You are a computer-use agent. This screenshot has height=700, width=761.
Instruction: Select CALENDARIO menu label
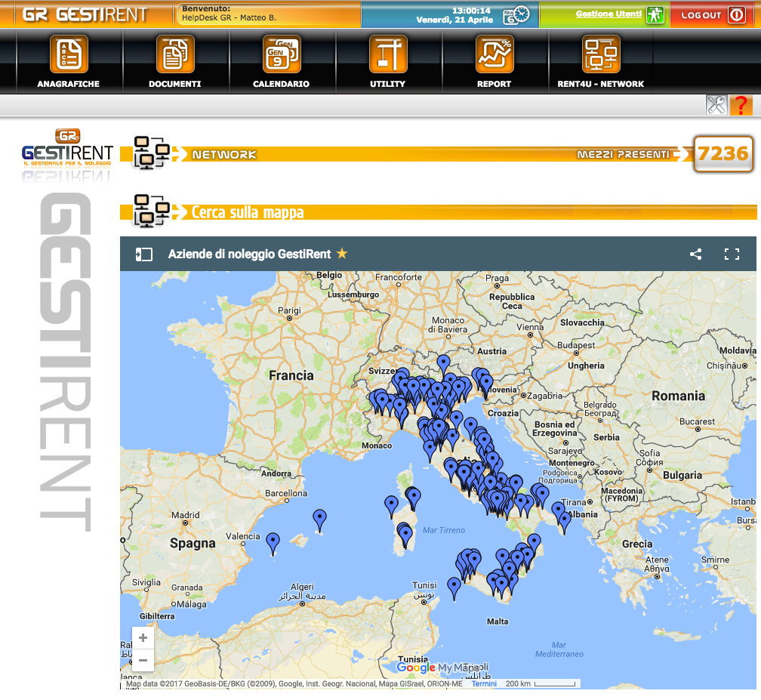[x=281, y=84]
